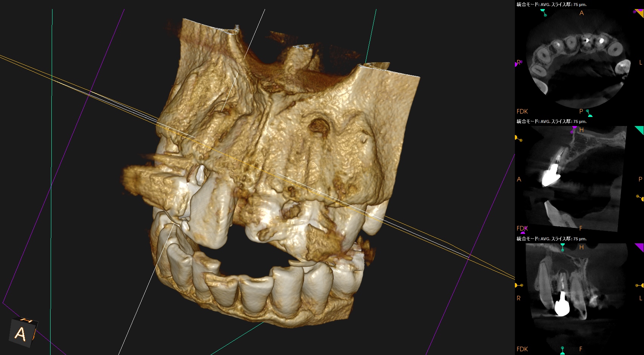Screen dimensions: 644x355
Task: Click the orientation cube showing face A
Action: point(22,333)
